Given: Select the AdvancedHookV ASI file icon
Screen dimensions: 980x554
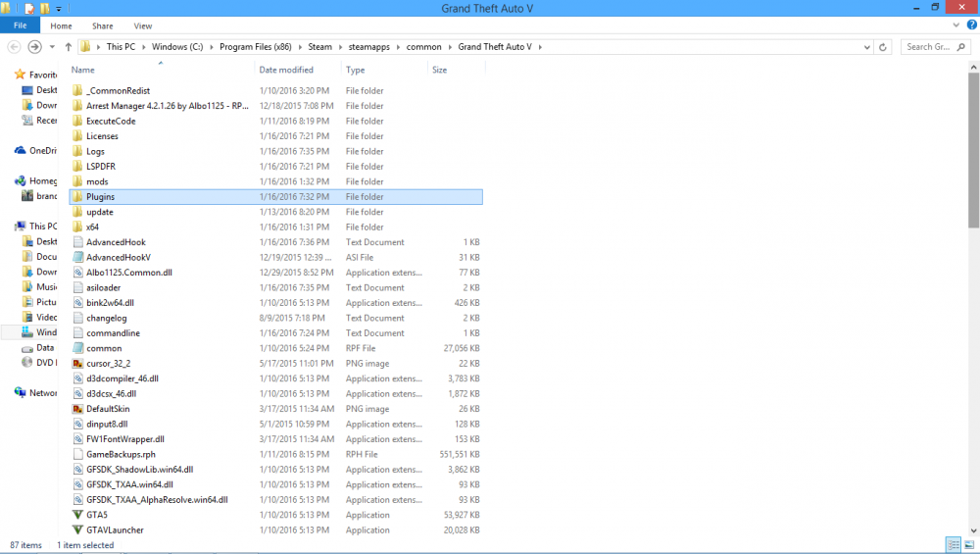Looking at the screenshot, I should 77,257.
